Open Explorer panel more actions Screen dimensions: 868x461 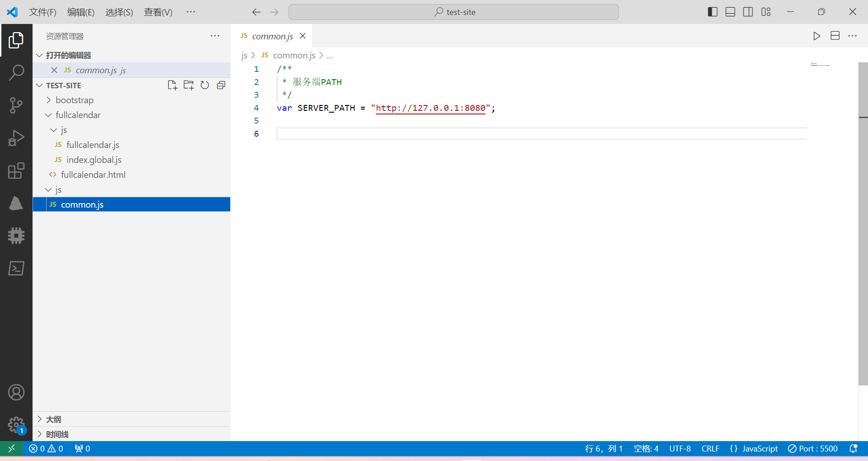click(215, 36)
